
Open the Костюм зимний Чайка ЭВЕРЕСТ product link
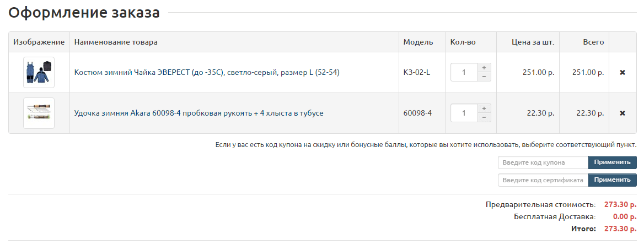tap(207, 73)
